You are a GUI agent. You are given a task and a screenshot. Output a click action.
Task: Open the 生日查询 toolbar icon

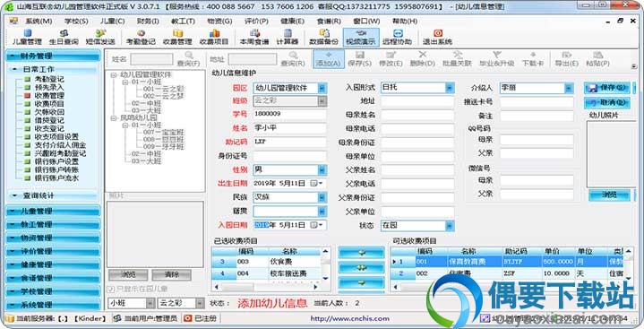click(x=64, y=37)
